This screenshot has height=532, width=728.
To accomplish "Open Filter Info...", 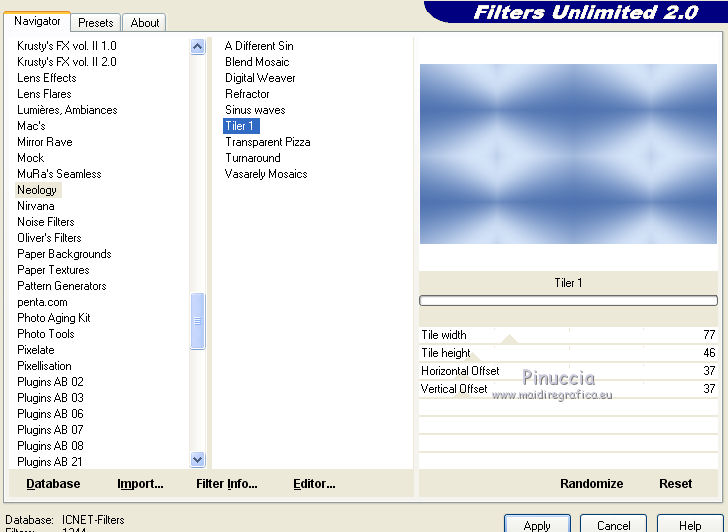I will (227, 484).
